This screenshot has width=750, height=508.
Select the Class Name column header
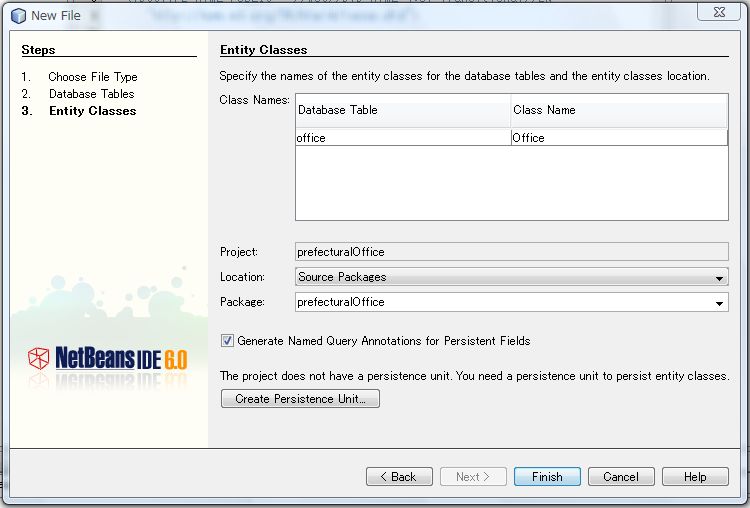[x=618, y=110]
